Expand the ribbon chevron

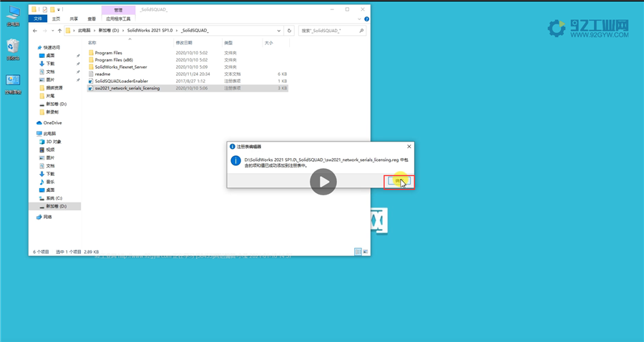click(359, 19)
